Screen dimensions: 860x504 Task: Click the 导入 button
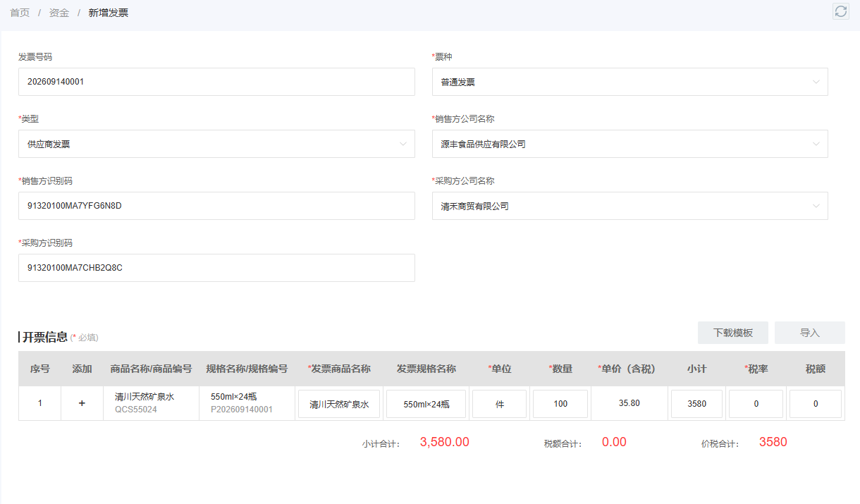(810, 333)
